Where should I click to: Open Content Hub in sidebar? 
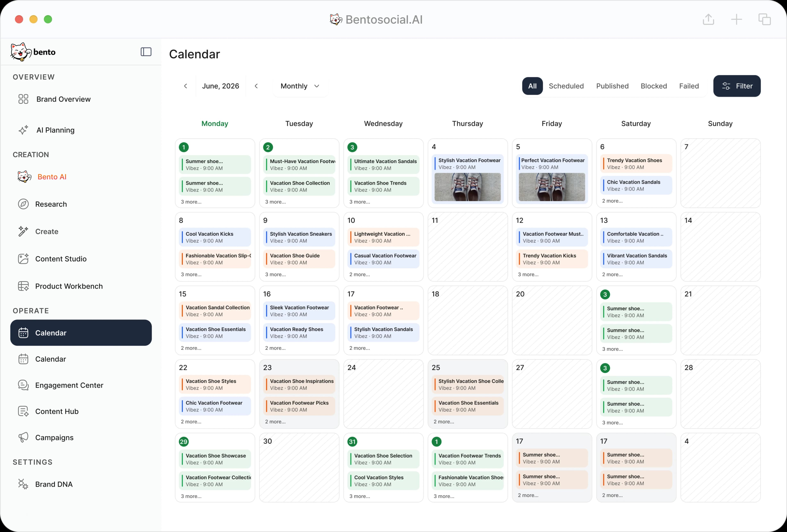coord(81,411)
